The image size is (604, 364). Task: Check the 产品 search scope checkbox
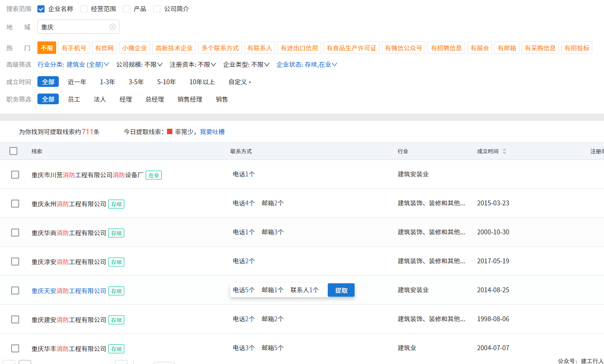127,9
